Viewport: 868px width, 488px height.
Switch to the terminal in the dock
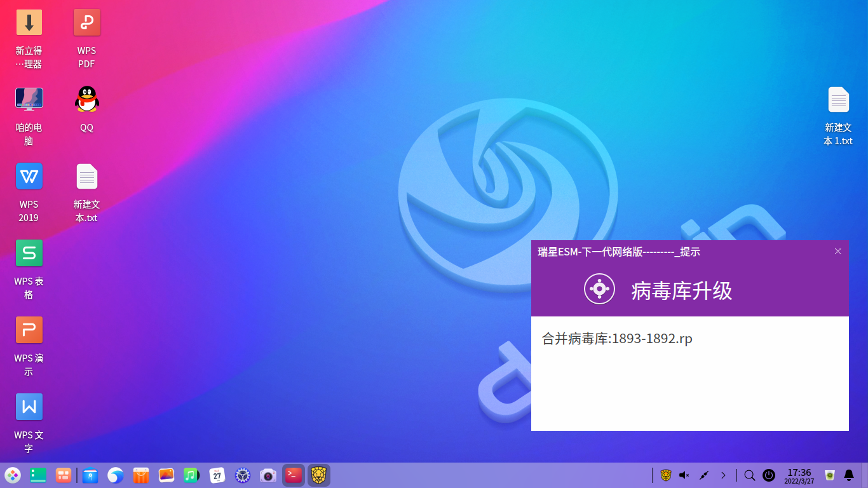point(294,475)
